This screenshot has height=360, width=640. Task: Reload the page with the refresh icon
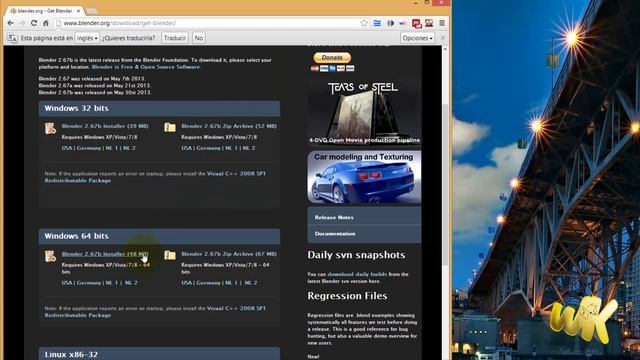[34, 23]
